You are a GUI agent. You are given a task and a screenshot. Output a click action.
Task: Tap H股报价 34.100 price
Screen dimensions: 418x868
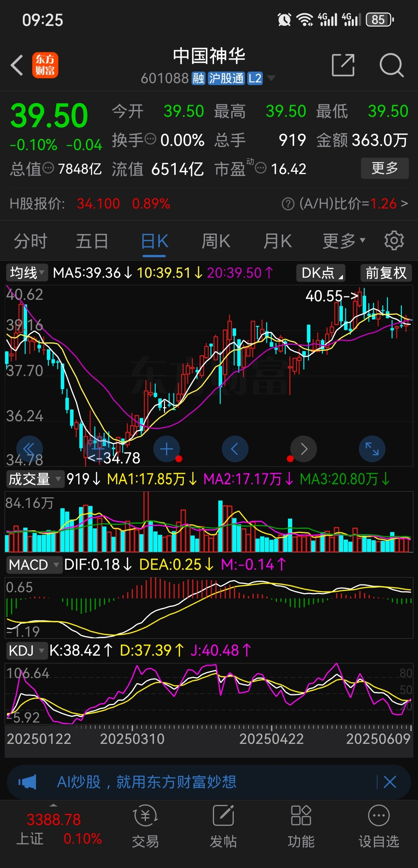coord(98,203)
